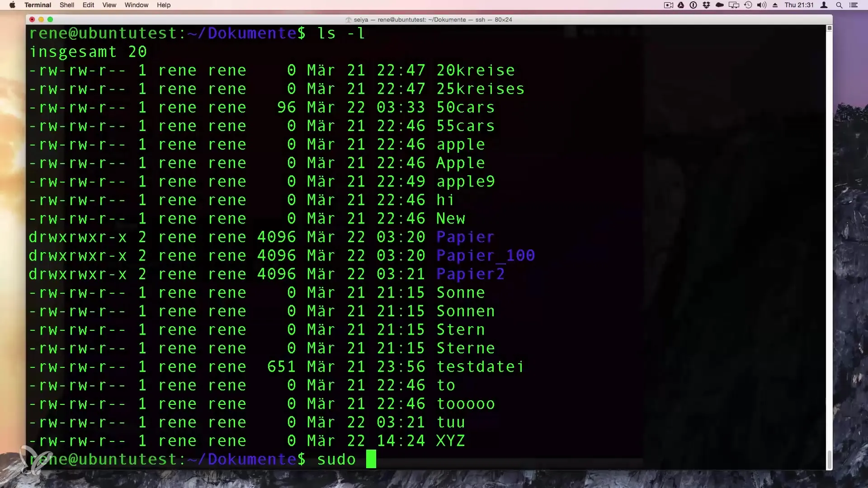
Task: Open the Window menu
Action: (137, 5)
